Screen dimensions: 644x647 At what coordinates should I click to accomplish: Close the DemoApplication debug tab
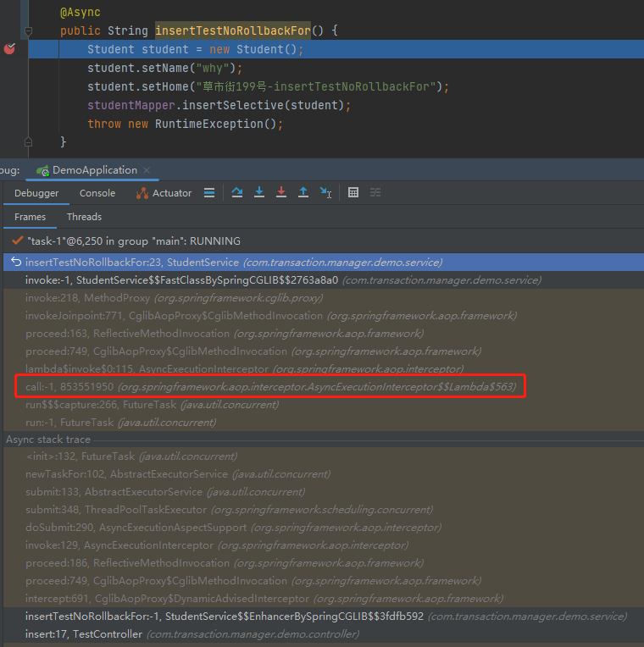coord(147,170)
